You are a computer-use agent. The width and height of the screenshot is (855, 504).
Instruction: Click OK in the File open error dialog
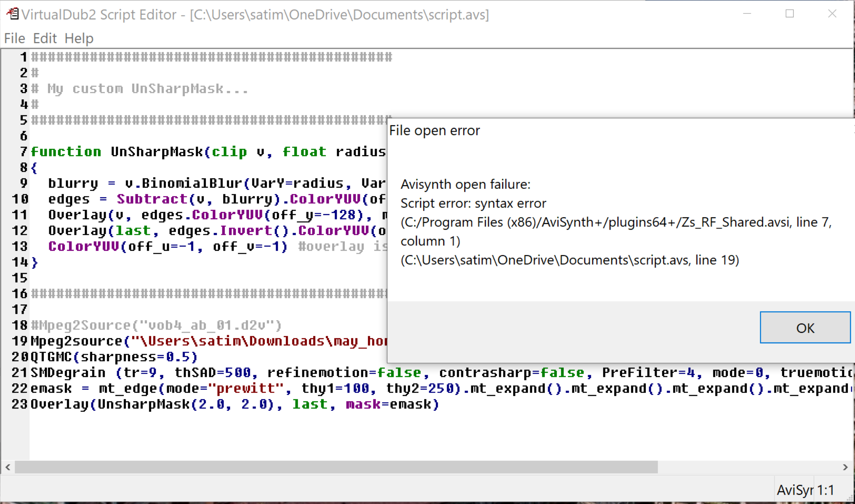click(x=805, y=328)
